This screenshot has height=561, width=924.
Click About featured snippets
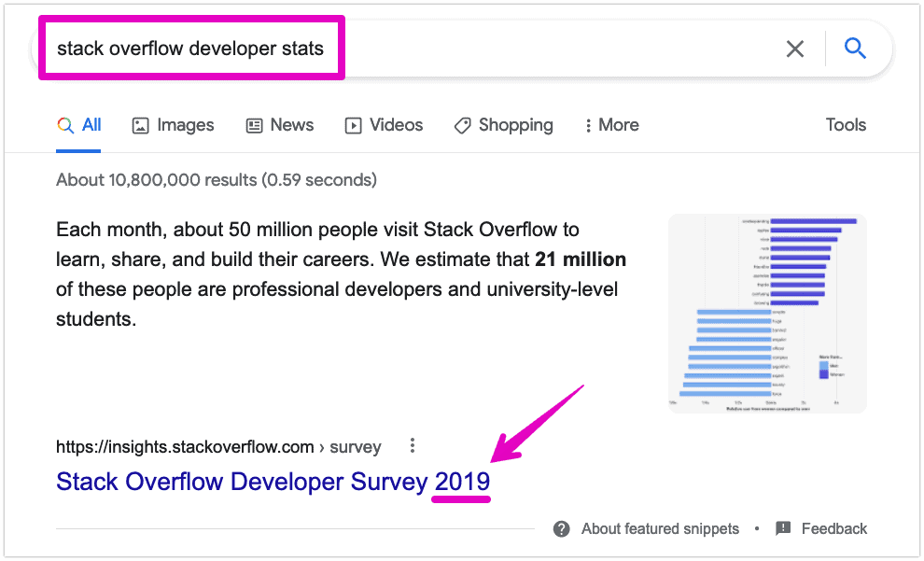coord(659,528)
